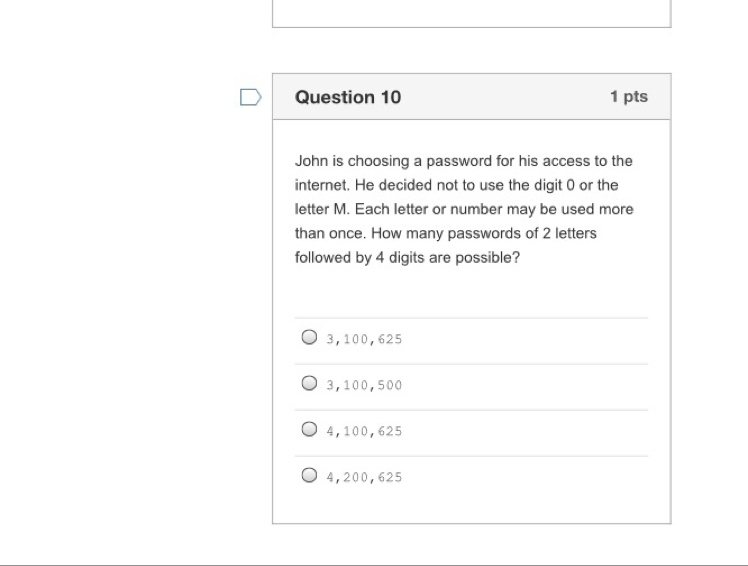Click the 4,200,625 answer label text
This screenshot has height=566, width=748.
[x=364, y=477]
